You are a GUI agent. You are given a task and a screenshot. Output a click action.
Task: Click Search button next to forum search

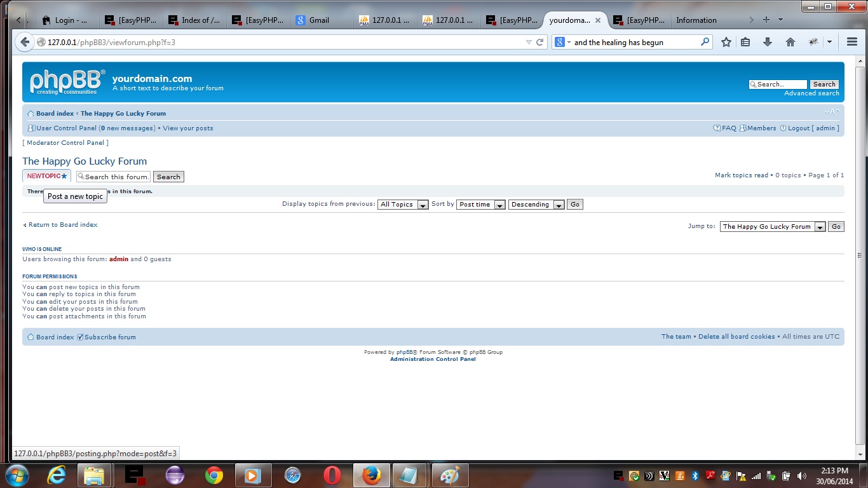pos(168,177)
